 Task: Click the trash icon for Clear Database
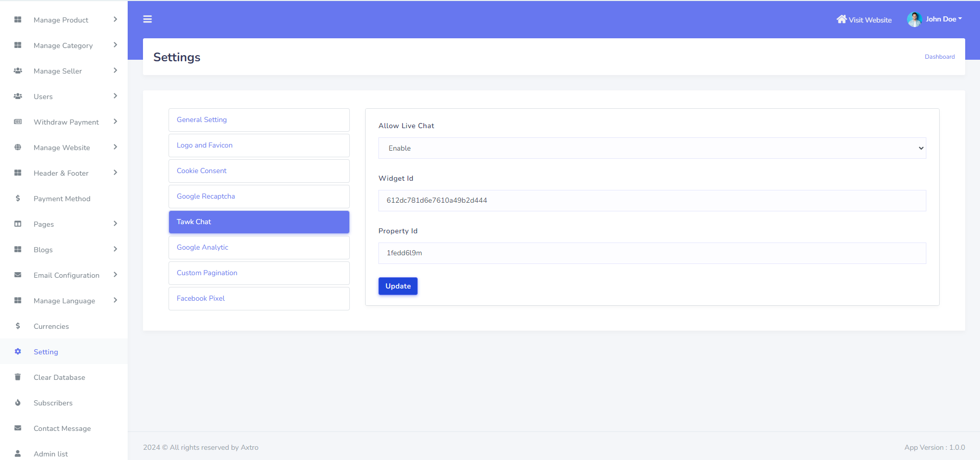point(18,377)
